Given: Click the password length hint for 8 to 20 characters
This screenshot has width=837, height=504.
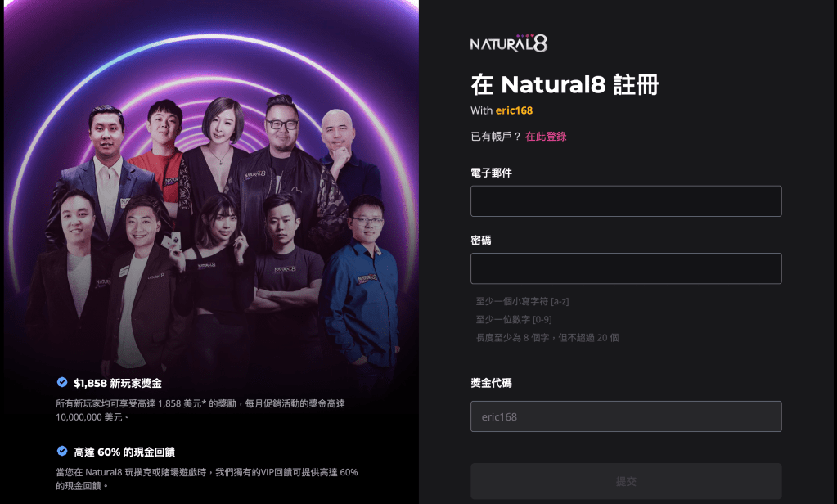Looking at the screenshot, I should point(547,337).
